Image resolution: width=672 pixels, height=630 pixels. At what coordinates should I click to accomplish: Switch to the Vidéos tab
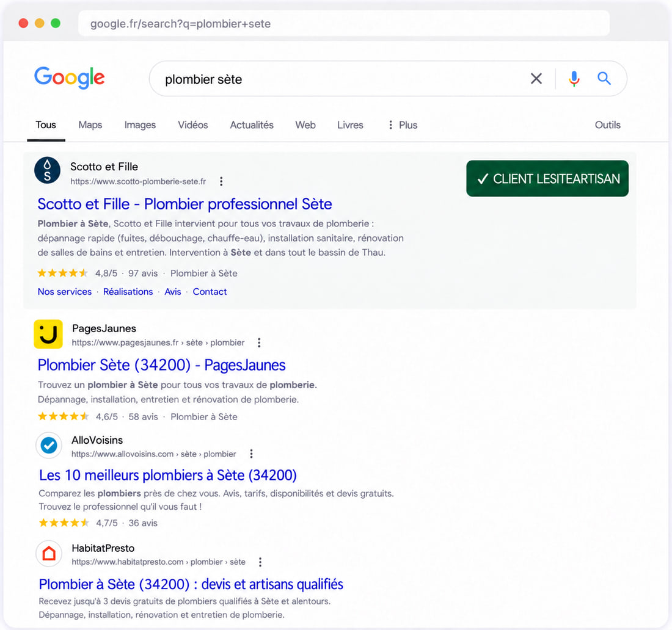tap(193, 125)
